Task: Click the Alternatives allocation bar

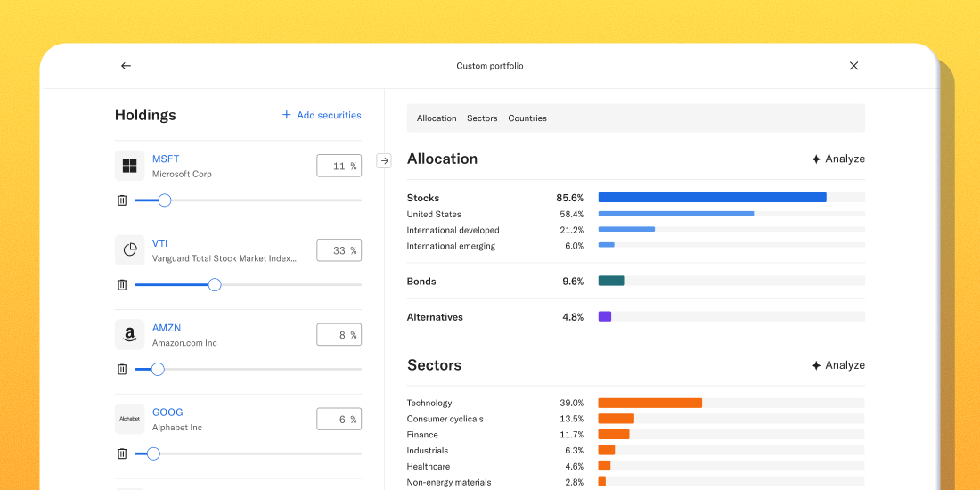Action: [x=604, y=316]
